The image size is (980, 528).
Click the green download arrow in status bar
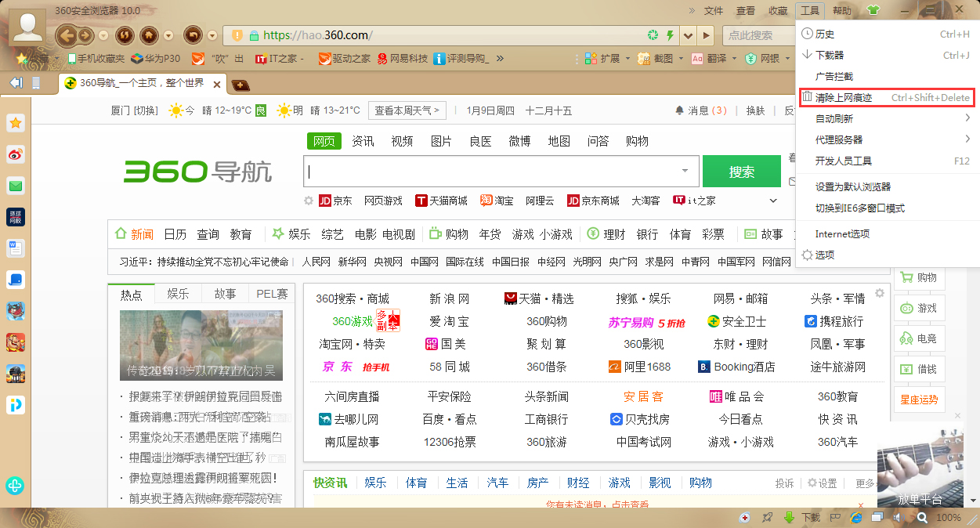(788, 517)
